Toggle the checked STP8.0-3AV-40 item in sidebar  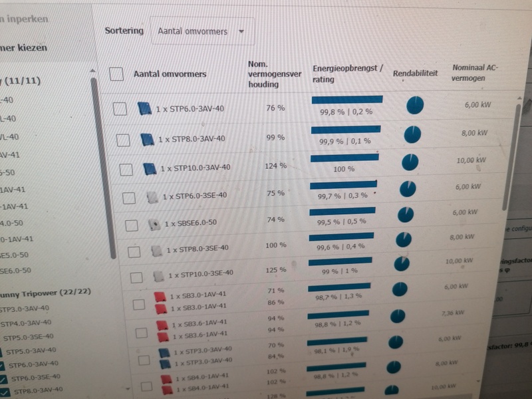[x=6, y=392]
